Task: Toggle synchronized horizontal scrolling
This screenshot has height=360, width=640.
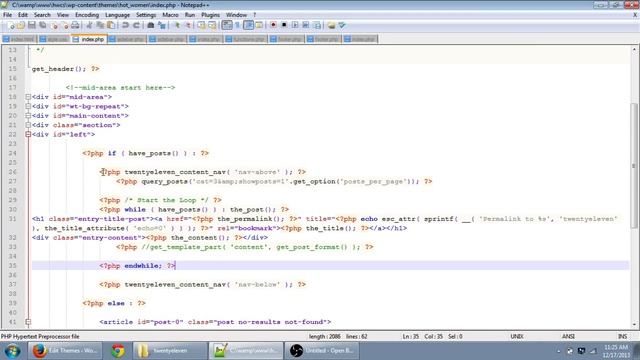Action: (x=212, y=25)
